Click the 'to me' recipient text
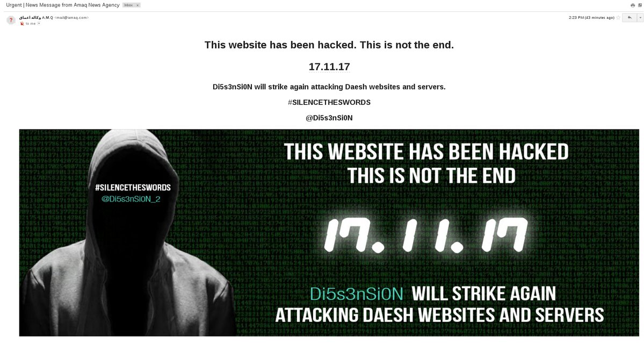 click(x=31, y=24)
